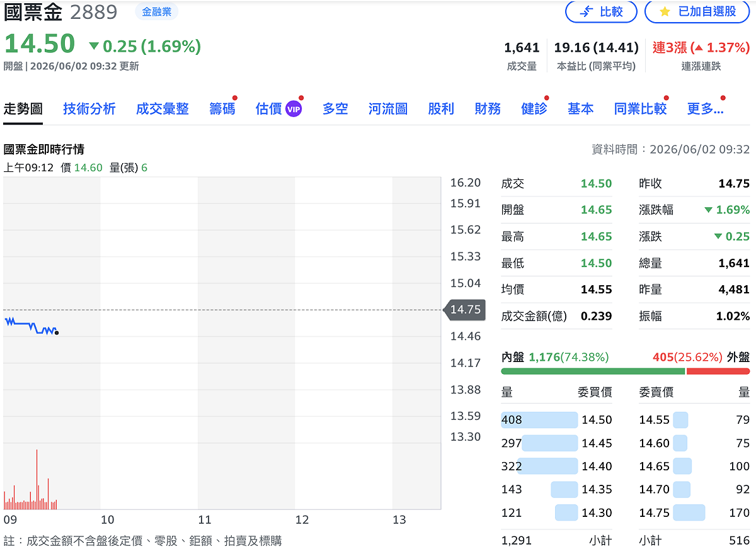Image resolution: width=756 pixels, height=549 pixels.
Task: Click the 外盤 405 label
Action: [x=701, y=357]
